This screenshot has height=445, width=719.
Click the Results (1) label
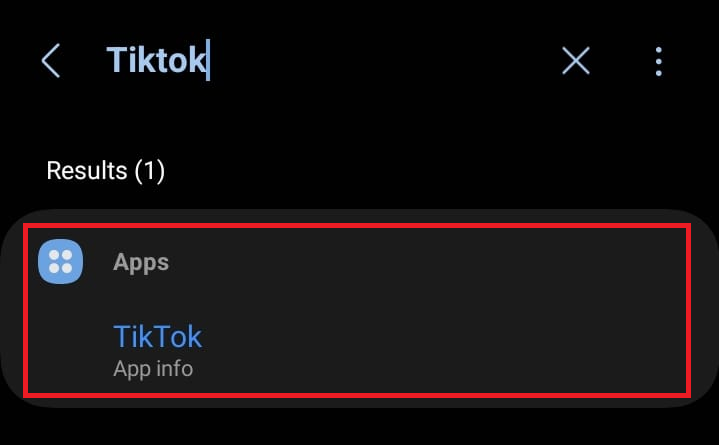coord(105,170)
